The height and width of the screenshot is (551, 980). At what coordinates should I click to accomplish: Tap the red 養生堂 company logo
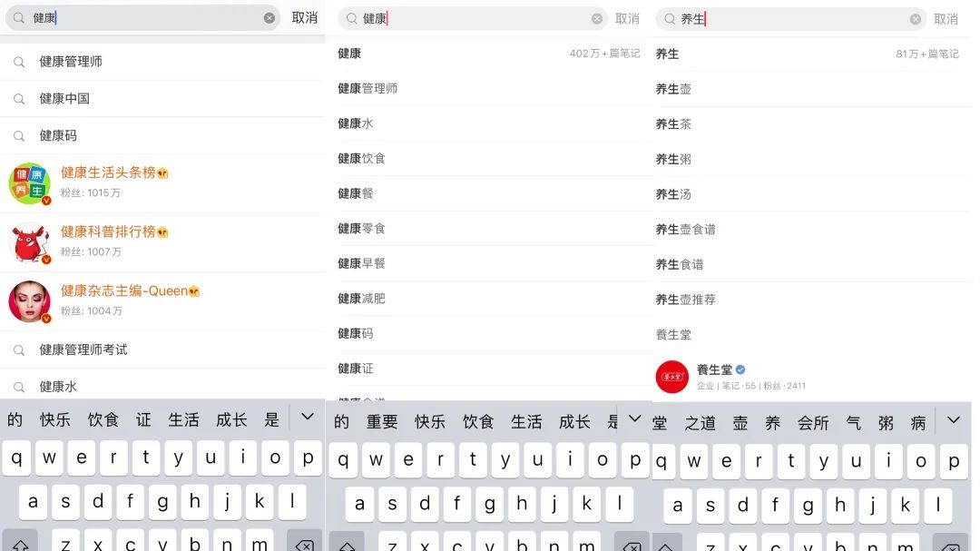pos(672,377)
